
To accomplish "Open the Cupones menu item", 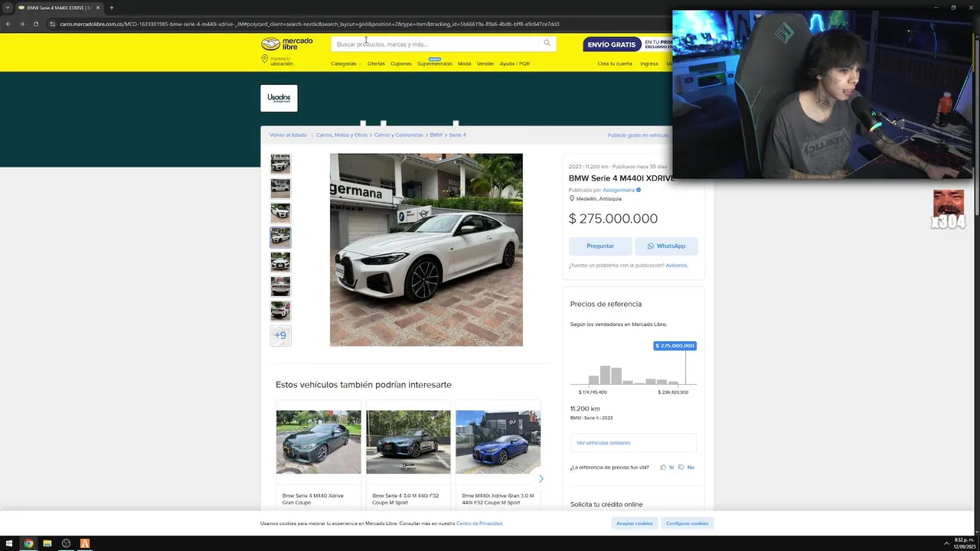I will (401, 64).
